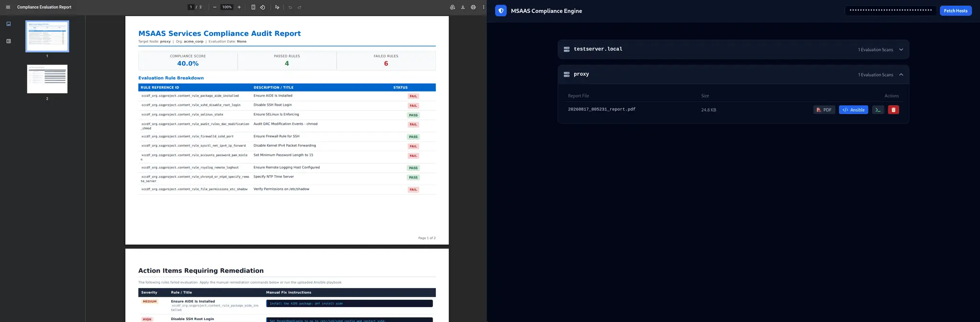Expand the testserver.local host scans
Image resolution: width=980 pixels, height=322 pixels.
[901, 49]
